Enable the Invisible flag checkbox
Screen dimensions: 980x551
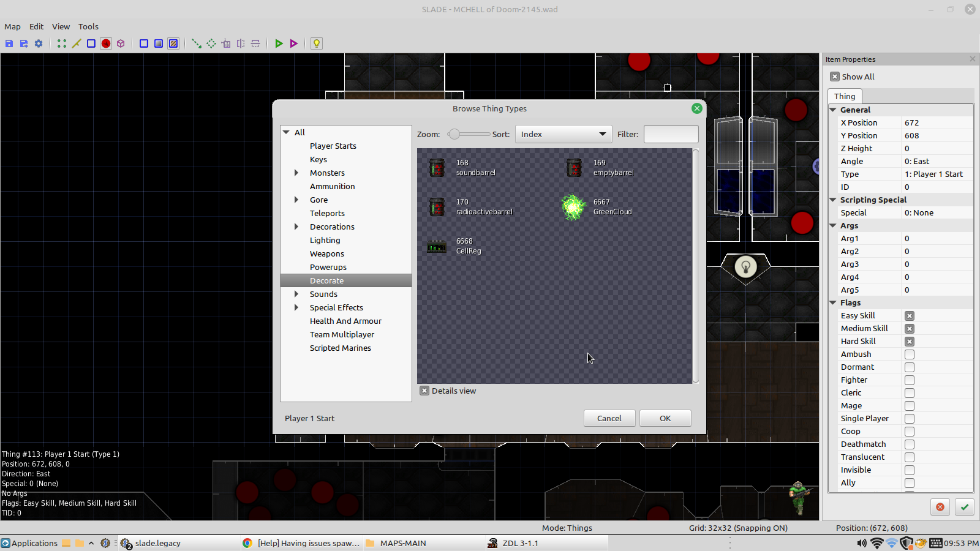coord(910,470)
